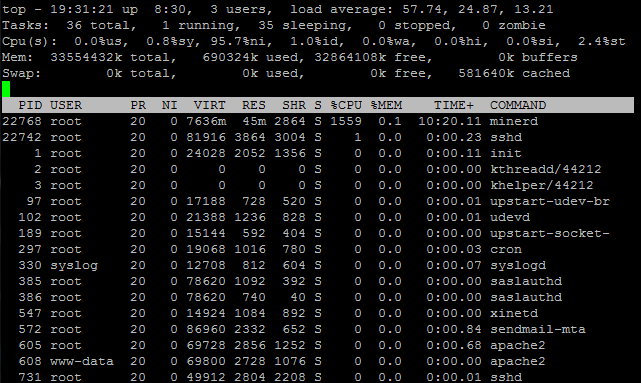Click the upstart-socket- command
The height and width of the screenshot is (383, 641).
pos(550,233)
